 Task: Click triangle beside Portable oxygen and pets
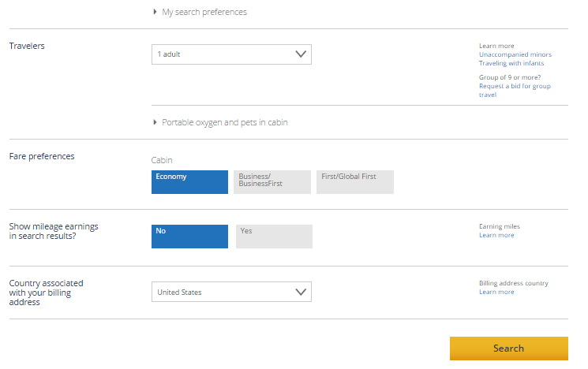point(155,122)
